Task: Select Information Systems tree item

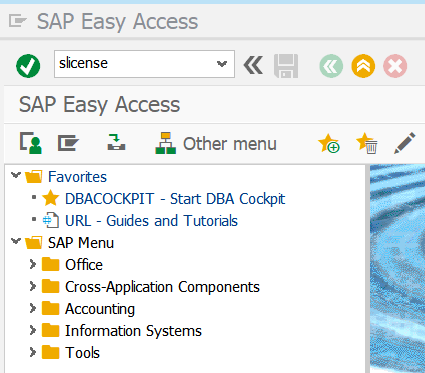Action: (x=133, y=331)
